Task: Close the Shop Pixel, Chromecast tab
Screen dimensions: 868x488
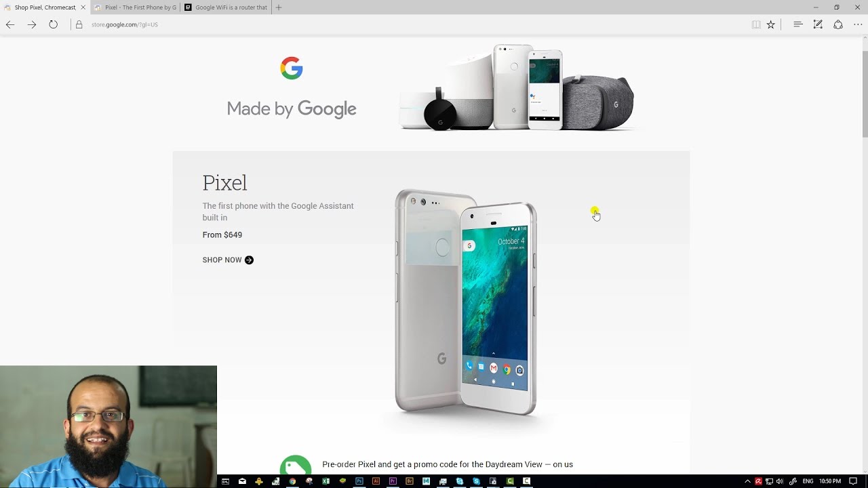Action: pos(83,7)
